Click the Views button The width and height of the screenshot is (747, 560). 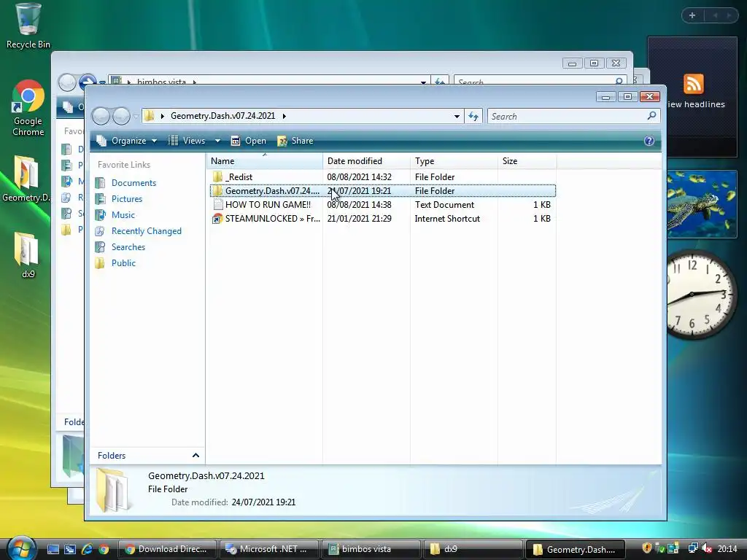(x=187, y=141)
